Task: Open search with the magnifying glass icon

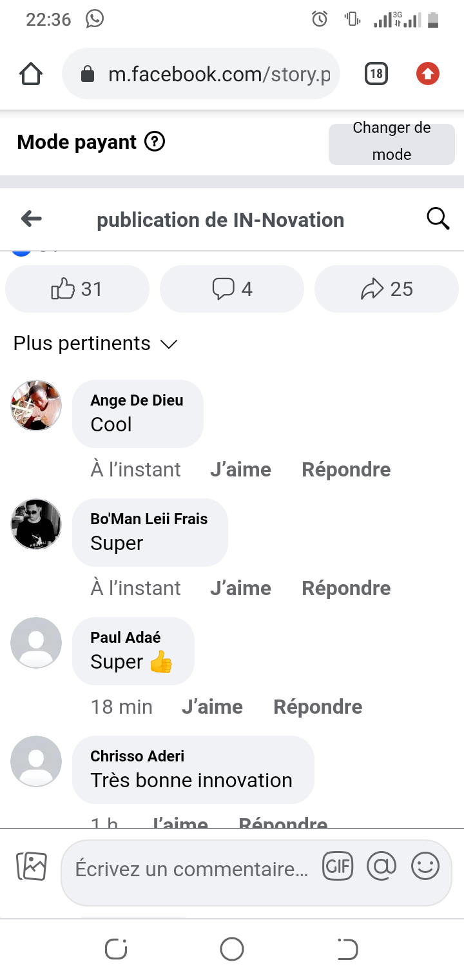Action: (x=438, y=219)
